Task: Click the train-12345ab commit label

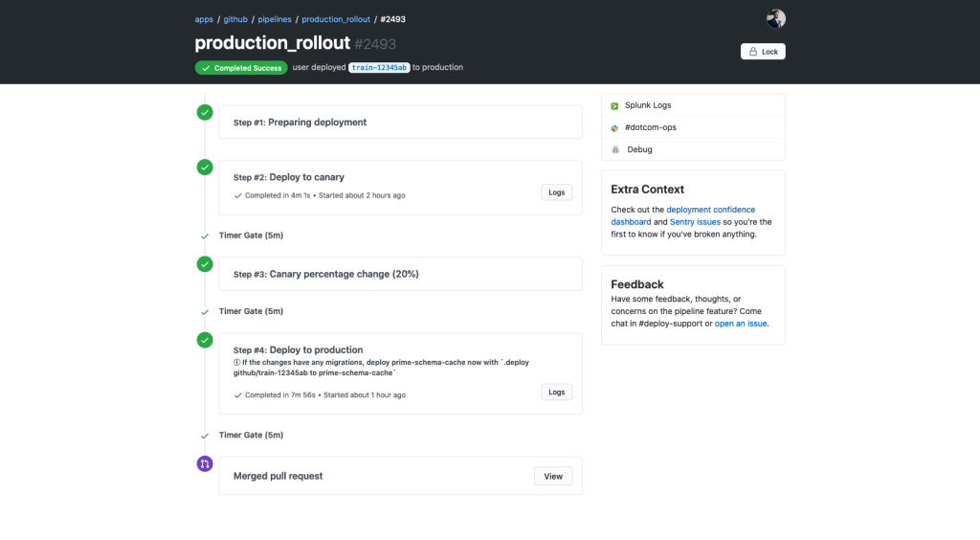Action: click(379, 68)
